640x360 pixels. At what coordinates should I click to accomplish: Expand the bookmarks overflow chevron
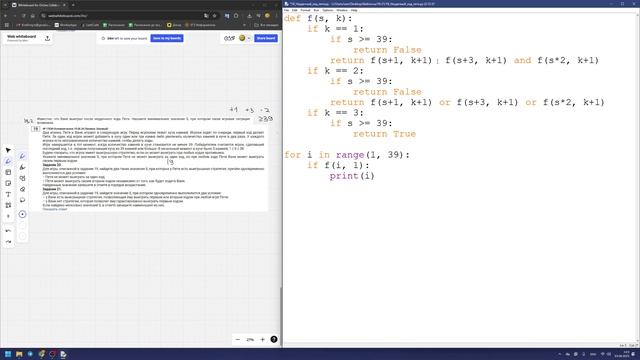pyautogui.click(x=244, y=25)
